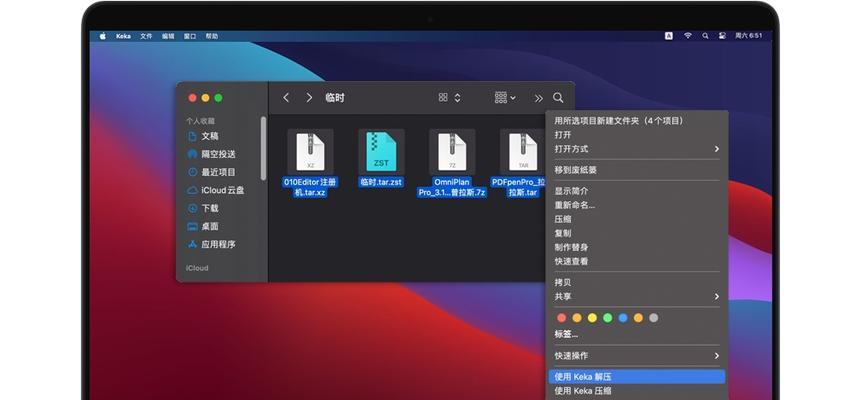Open the view mode up-down chevron
The height and width of the screenshot is (400, 861).
pos(457,97)
